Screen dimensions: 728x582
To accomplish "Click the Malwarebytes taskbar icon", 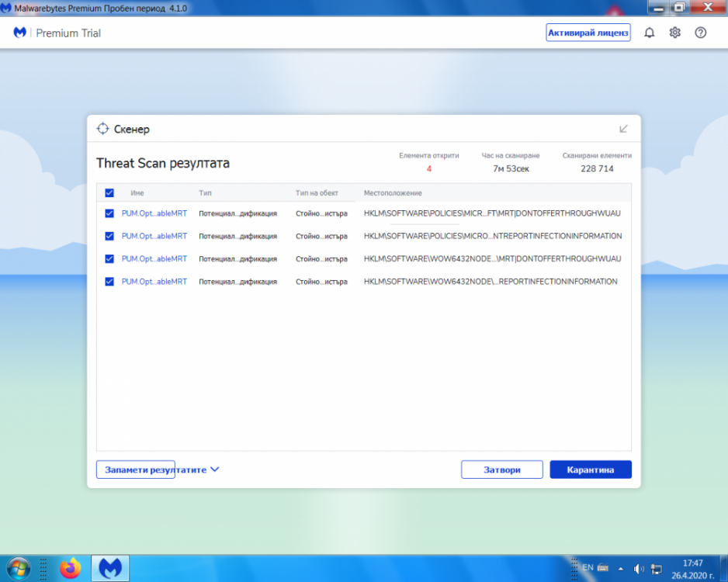I will pos(110,568).
